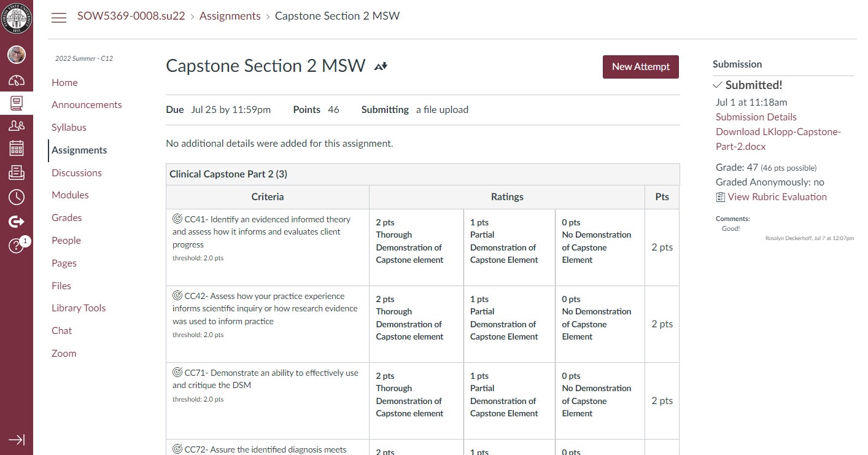Go to Modules in course menu

tap(70, 195)
